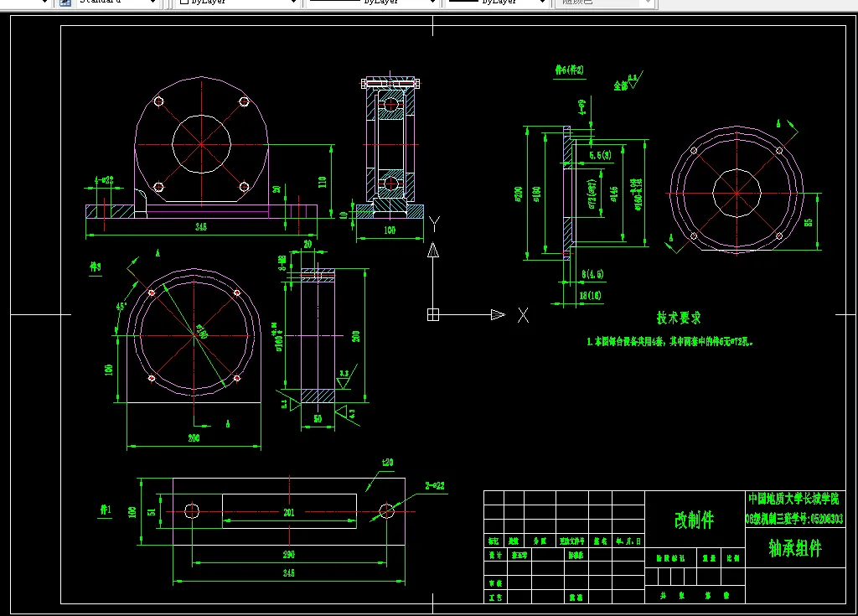Click the Y axis label of the UCS icon
This screenshot has width=858, height=616.
[x=435, y=224]
